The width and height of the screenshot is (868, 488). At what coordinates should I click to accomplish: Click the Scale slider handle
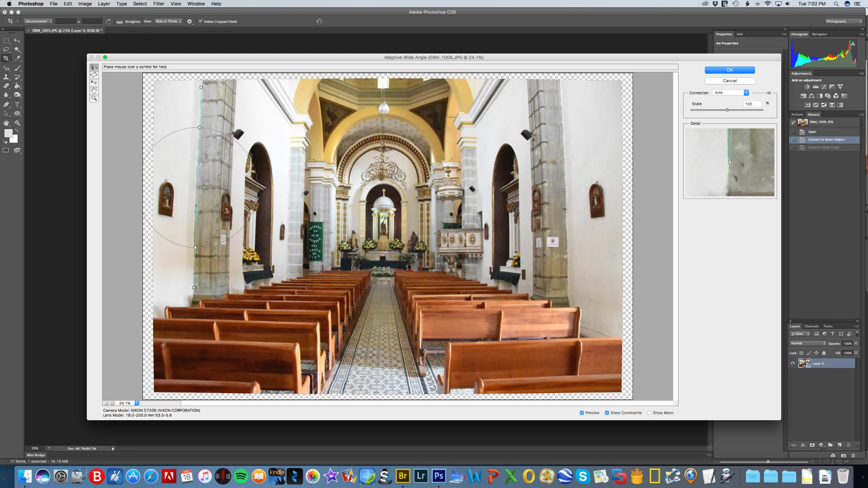(727, 110)
